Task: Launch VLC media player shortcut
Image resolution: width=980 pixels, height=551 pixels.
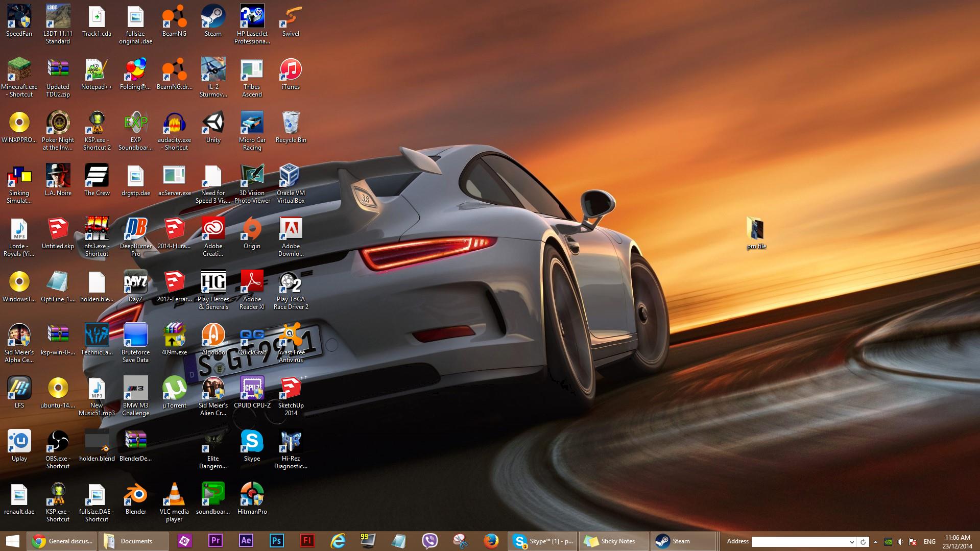Action: [x=174, y=503]
